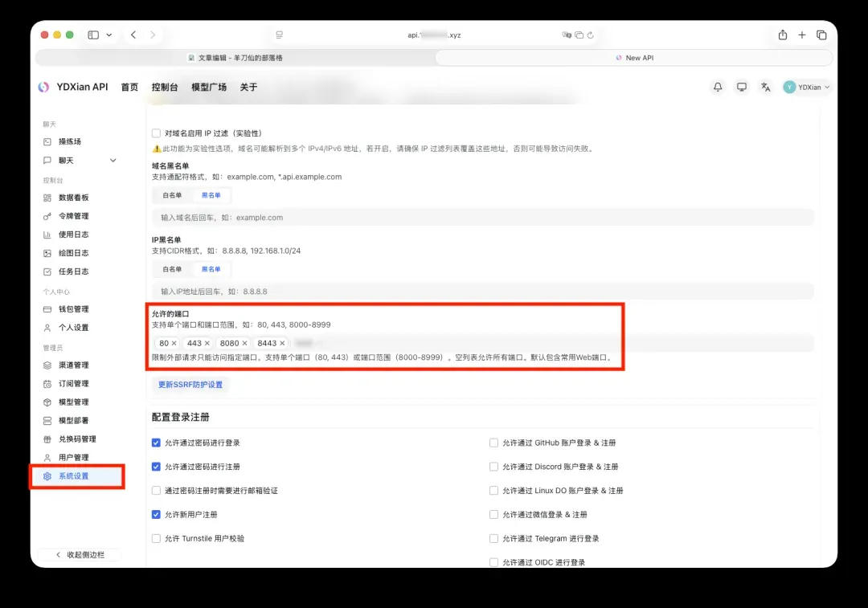Open a new tab with plus icon

coord(802,35)
